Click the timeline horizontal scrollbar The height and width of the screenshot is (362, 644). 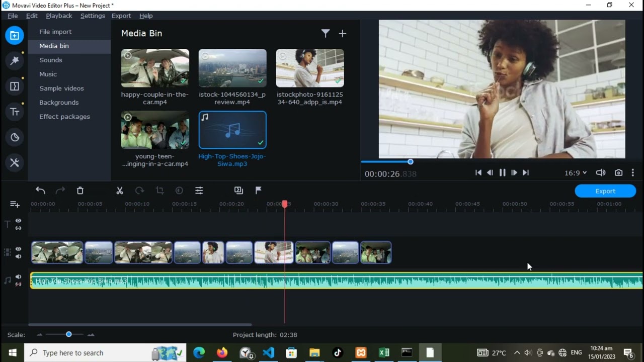pos(140,325)
